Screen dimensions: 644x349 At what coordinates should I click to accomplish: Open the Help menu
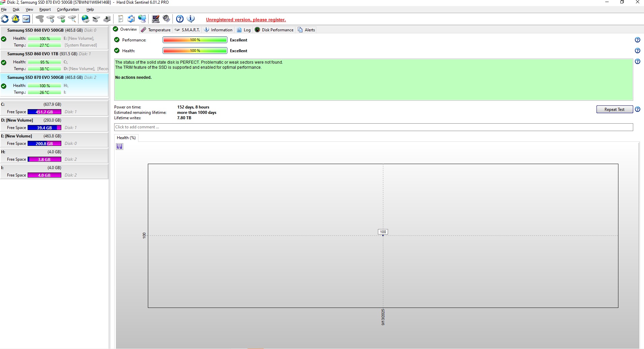point(90,9)
